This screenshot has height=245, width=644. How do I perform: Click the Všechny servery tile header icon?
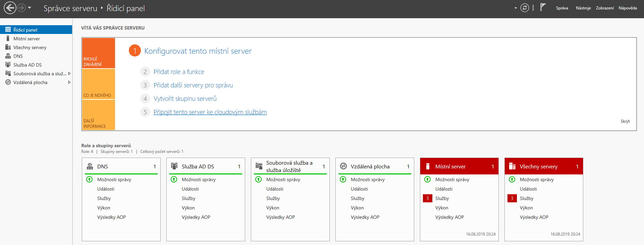coord(512,166)
